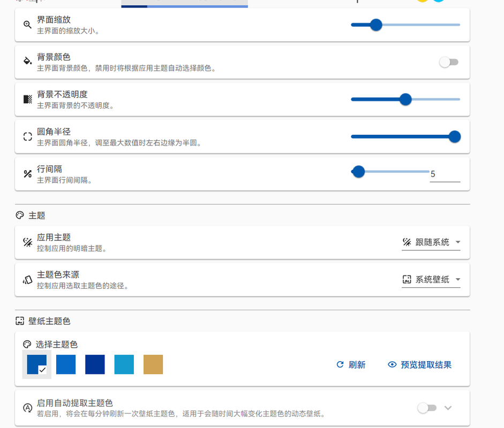Expand the 启用自动提取主题色 chevron
The height and width of the screenshot is (428, 504).
point(448,408)
